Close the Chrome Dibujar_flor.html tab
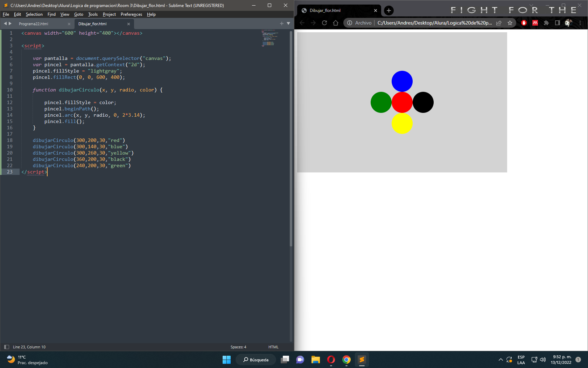The width and height of the screenshot is (588, 368). click(x=376, y=11)
